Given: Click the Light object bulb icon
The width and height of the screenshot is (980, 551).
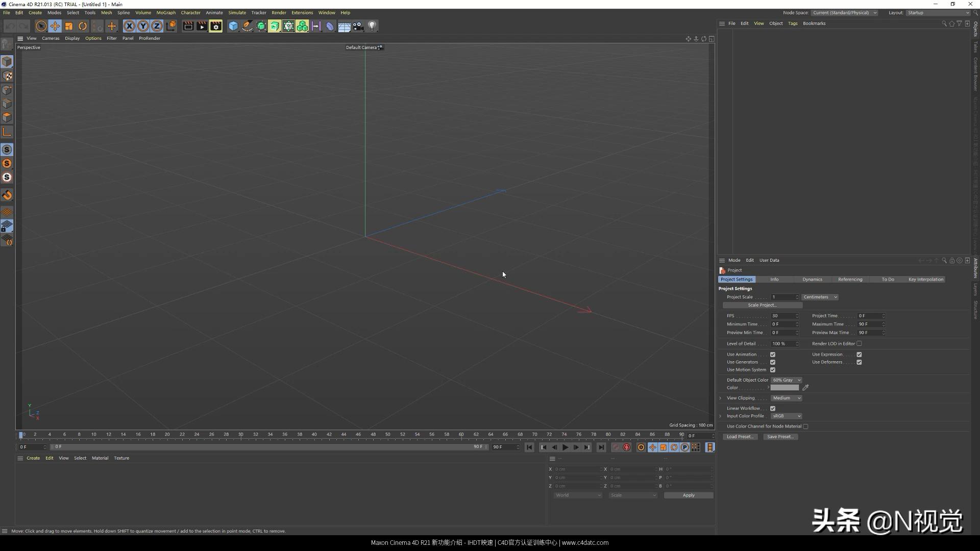Looking at the screenshot, I should pyautogui.click(x=372, y=26).
